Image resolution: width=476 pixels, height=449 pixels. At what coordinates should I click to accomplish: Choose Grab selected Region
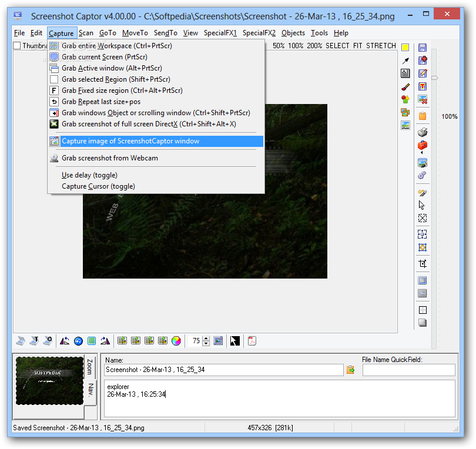pyautogui.click(x=156, y=79)
